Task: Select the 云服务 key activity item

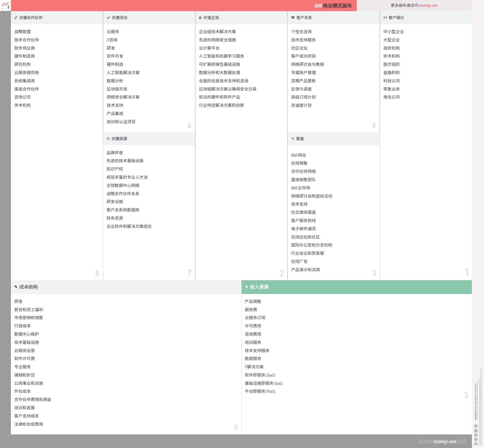Action: point(113,32)
